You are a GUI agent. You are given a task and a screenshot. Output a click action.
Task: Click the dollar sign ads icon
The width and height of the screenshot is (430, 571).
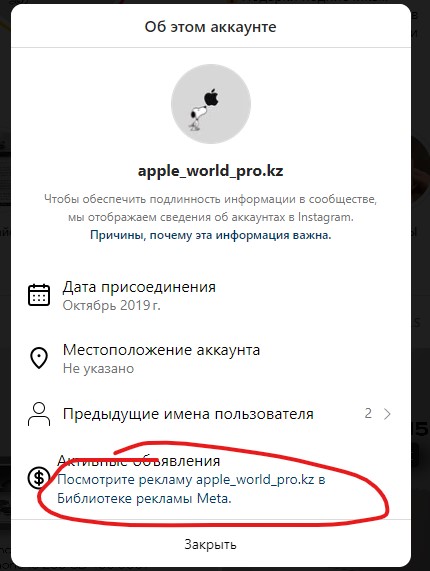(39, 477)
